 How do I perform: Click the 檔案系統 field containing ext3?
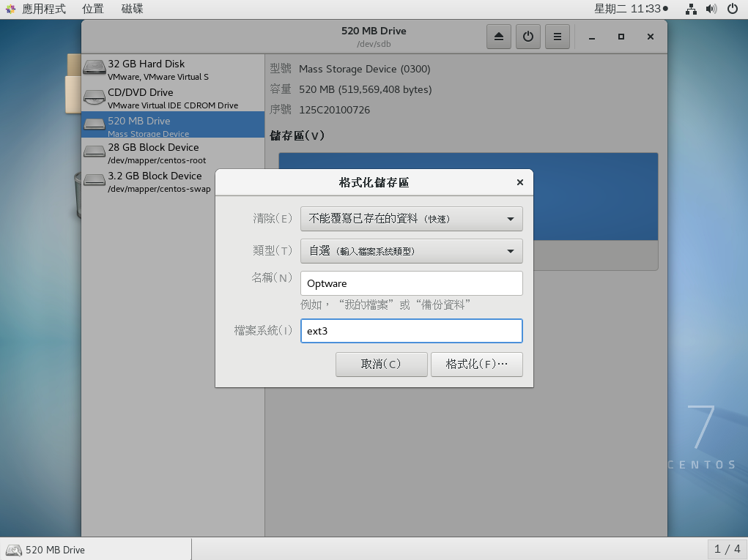coord(411,331)
